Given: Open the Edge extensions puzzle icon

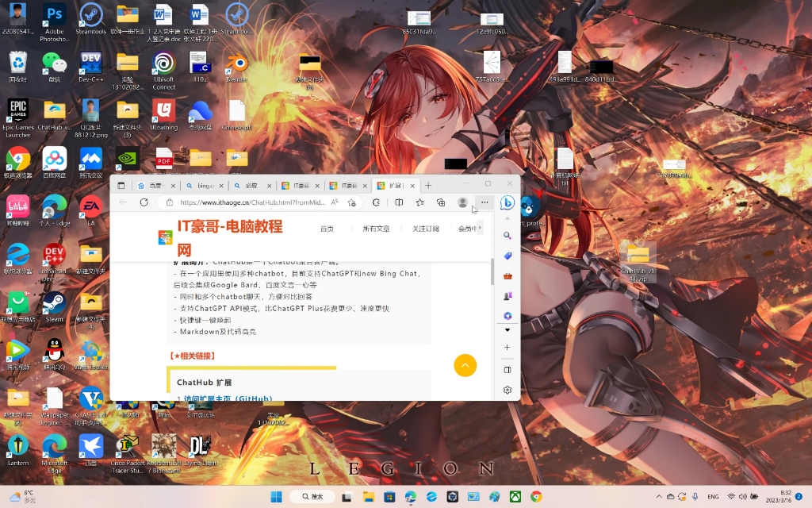Looking at the screenshot, I should tap(376, 202).
